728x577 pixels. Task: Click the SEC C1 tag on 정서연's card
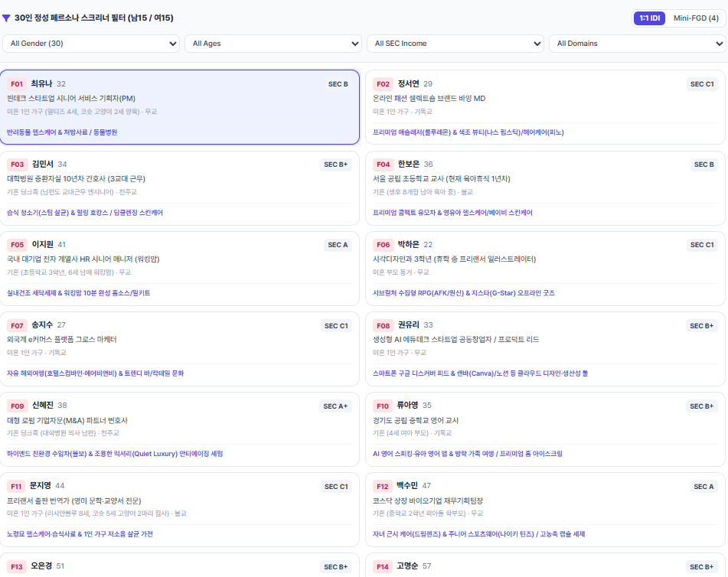point(702,84)
